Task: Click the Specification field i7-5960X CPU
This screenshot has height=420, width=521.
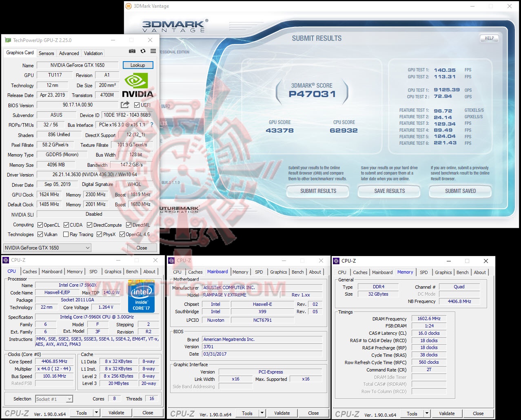Action: pyautogui.click(x=97, y=317)
